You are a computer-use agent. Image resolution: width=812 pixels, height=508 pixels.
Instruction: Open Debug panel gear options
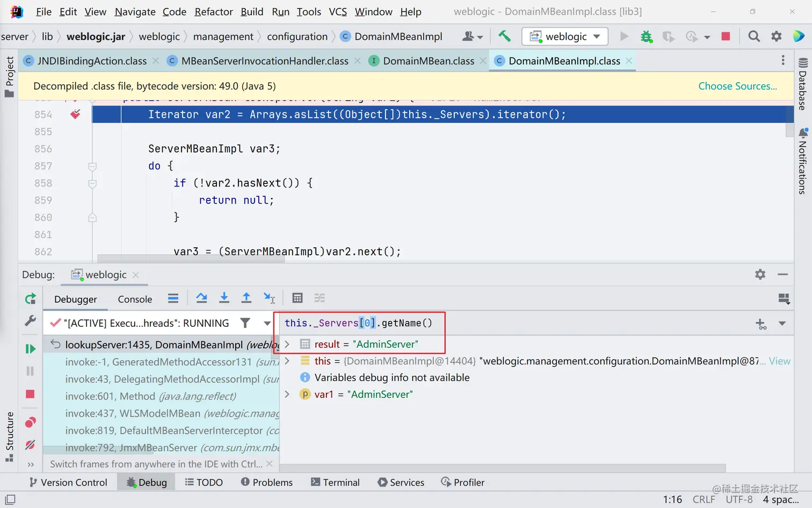pyautogui.click(x=760, y=275)
